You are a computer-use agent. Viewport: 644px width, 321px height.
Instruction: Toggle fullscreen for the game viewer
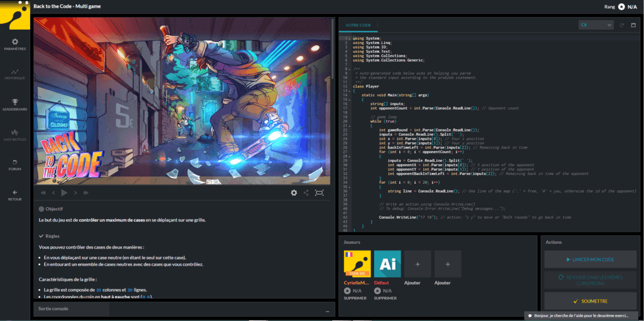[x=319, y=193]
